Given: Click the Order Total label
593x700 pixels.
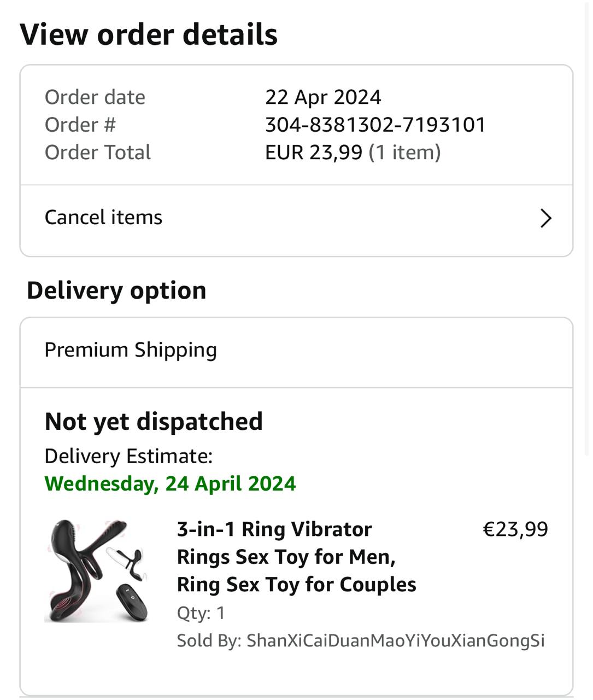Looking at the screenshot, I should pyautogui.click(x=98, y=153).
